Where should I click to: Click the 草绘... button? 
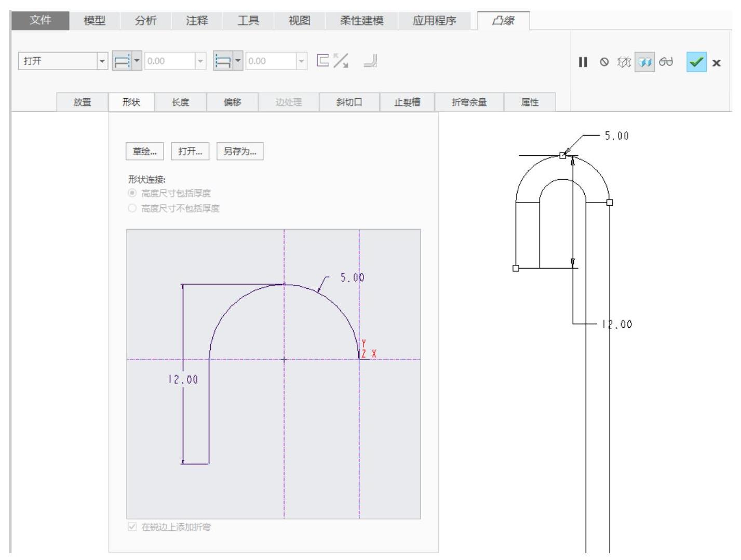tap(145, 151)
